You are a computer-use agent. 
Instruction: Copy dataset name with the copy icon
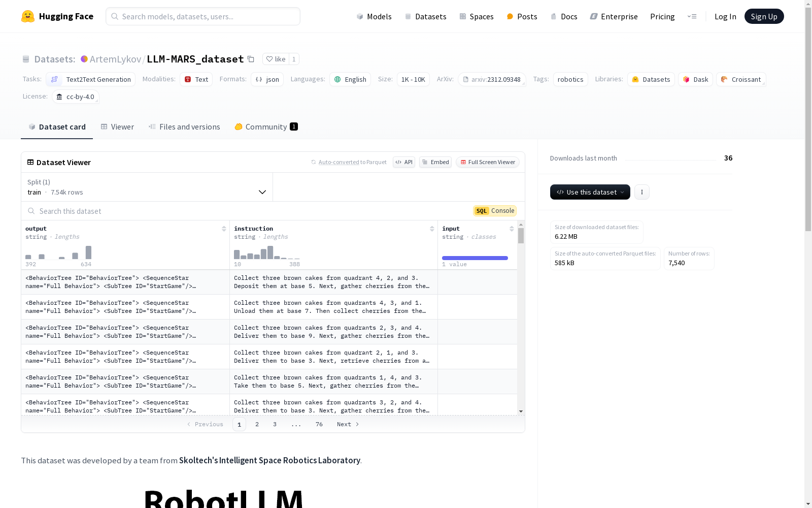[251, 59]
